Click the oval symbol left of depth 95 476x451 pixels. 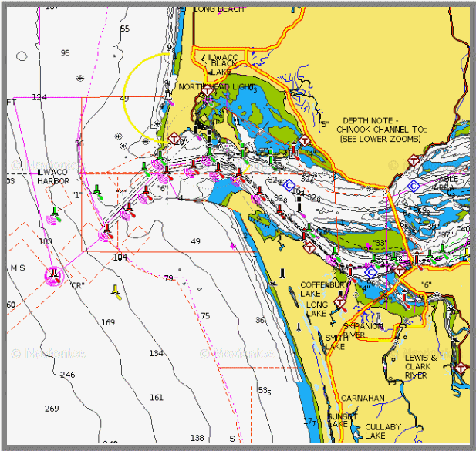click(22, 56)
